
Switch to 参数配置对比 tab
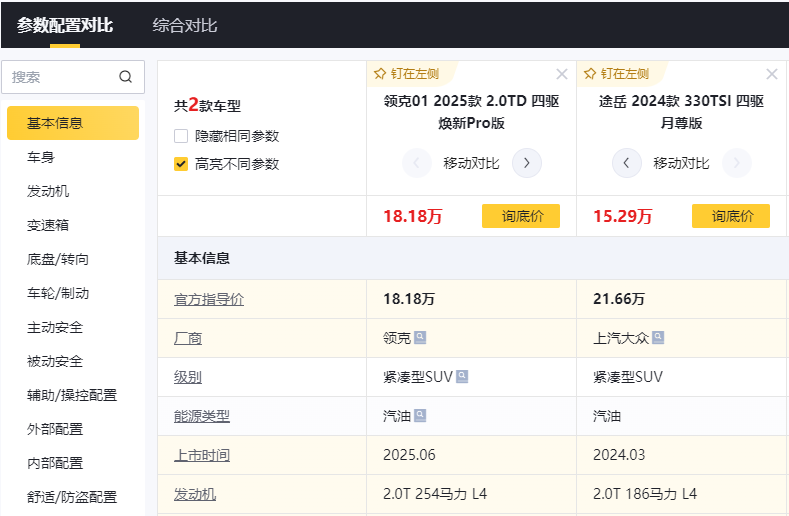click(x=65, y=25)
